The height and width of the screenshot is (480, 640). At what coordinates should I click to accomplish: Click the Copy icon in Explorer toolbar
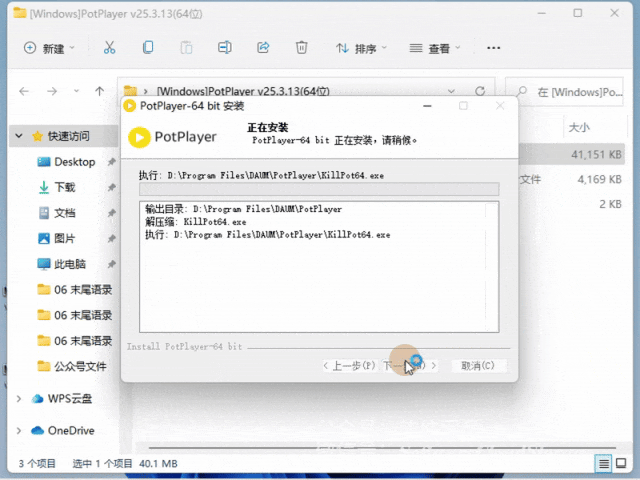148,48
